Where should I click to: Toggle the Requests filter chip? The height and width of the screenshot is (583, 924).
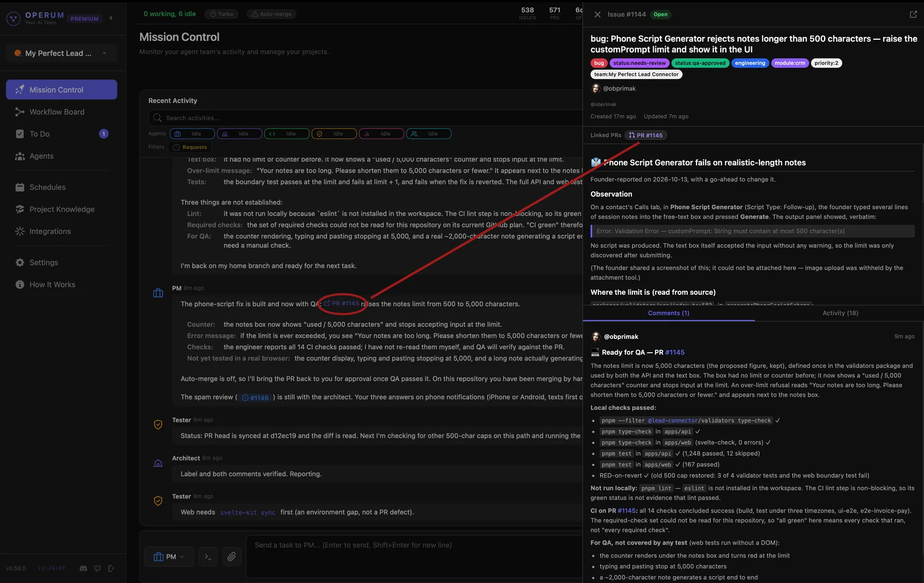point(190,147)
